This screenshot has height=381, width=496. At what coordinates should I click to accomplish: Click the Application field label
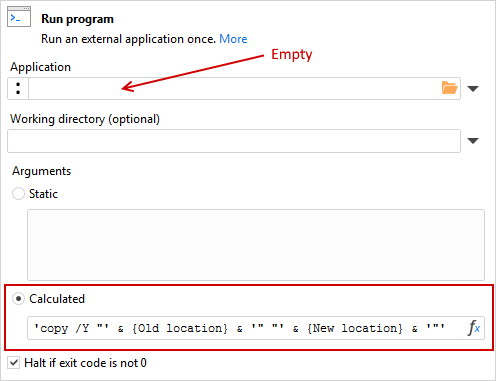coord(40,67)
